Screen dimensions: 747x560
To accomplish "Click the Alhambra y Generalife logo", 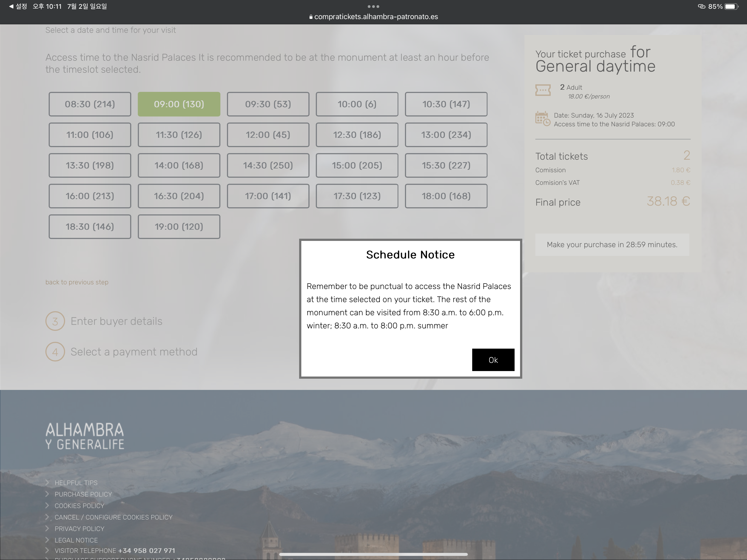I will click(85, 436).
